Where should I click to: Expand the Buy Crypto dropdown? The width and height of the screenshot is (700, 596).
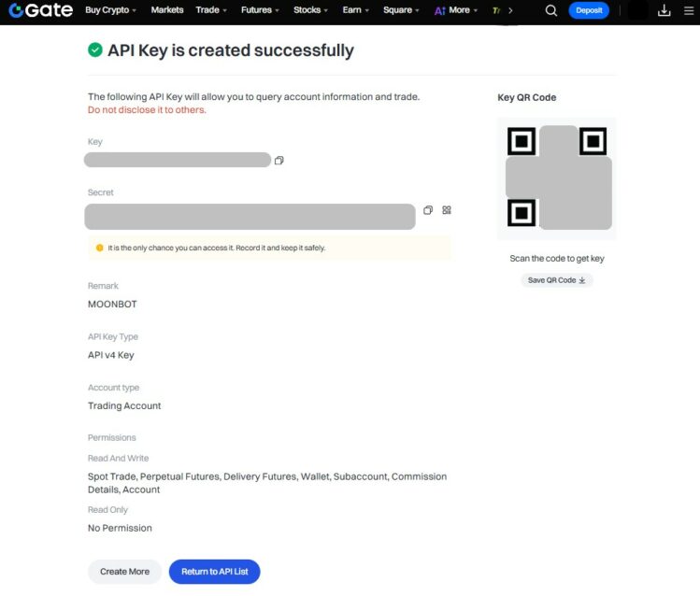(110, 10)
